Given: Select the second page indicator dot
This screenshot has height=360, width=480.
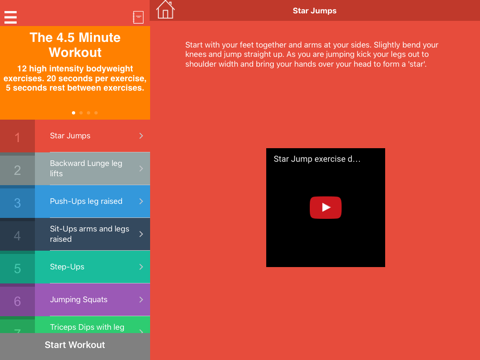Looking at the screenshot, I should coord(81,113).
